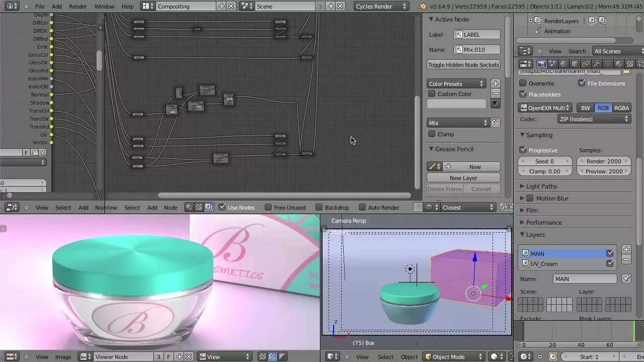Select the Render properties camera icon

542,64
